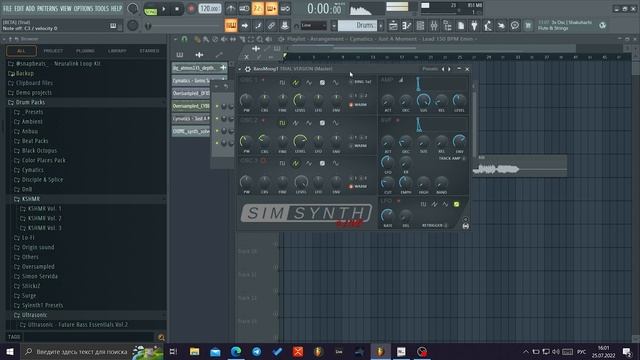Viewport: 640px width, 360px height.
Task: Toggle the countdown before recording icon
Action: 258,9
